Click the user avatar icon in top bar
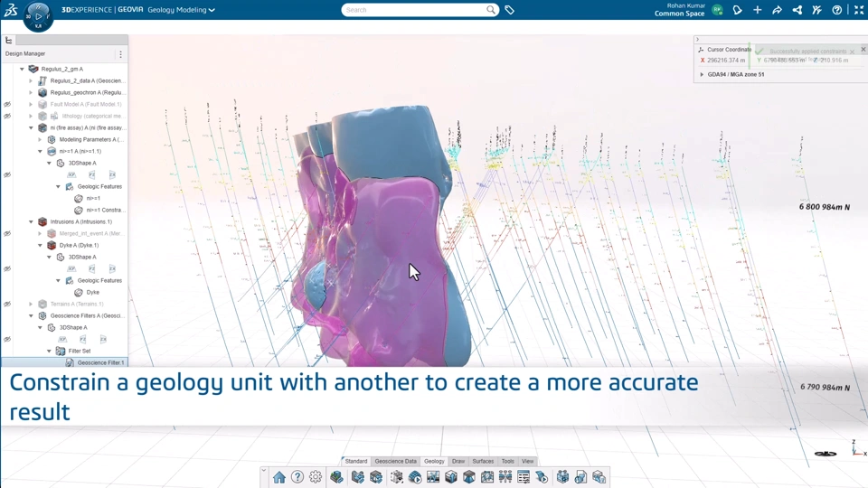The height and width of the screenshot is (488, 868). (717, 10)
